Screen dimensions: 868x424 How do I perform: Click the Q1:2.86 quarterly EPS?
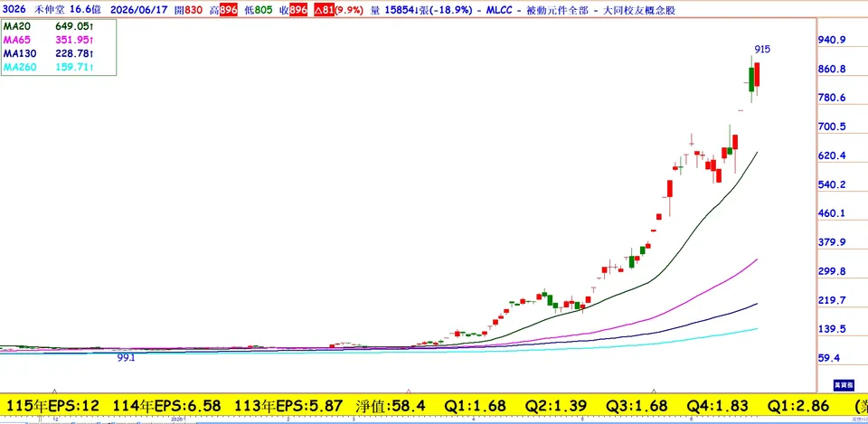798,406
